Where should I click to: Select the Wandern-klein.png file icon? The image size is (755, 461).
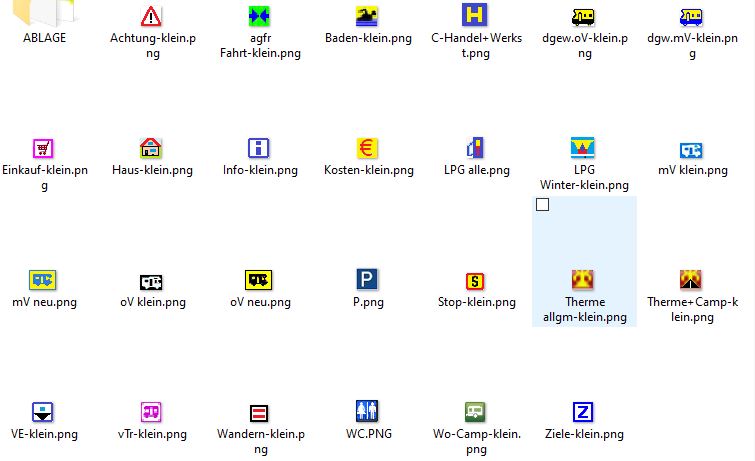[x=259, y=412]
